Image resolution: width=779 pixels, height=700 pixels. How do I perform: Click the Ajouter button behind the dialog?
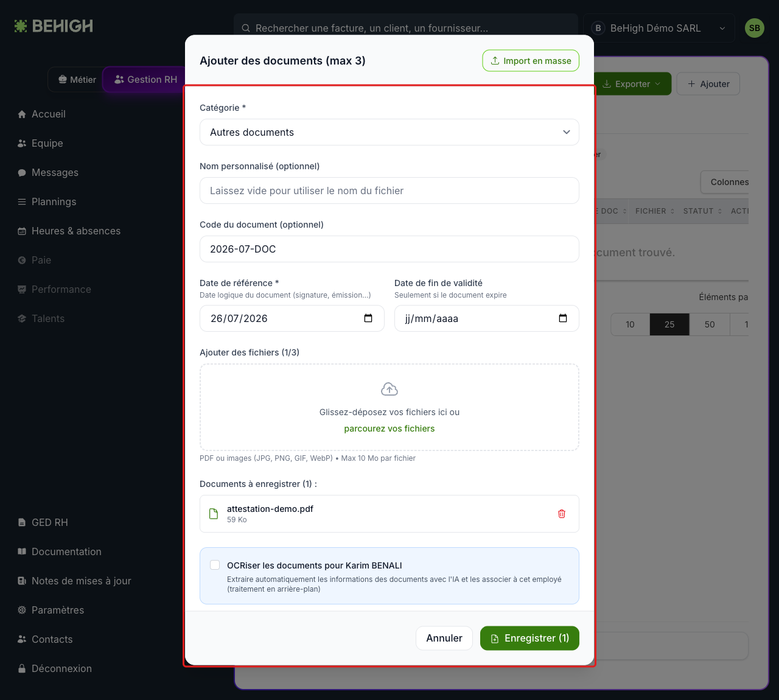[x=708, y=84]
